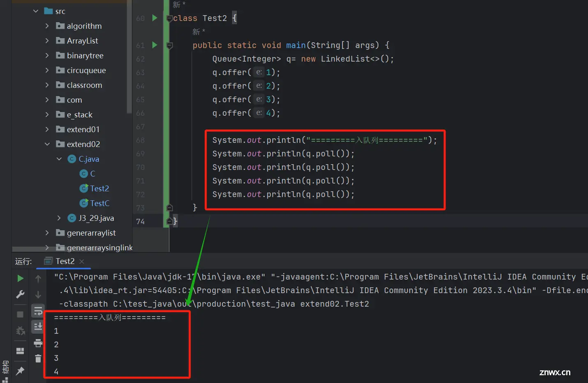
Task: Run class Test2 from line 60 gutter
Action: click(155, 18)
